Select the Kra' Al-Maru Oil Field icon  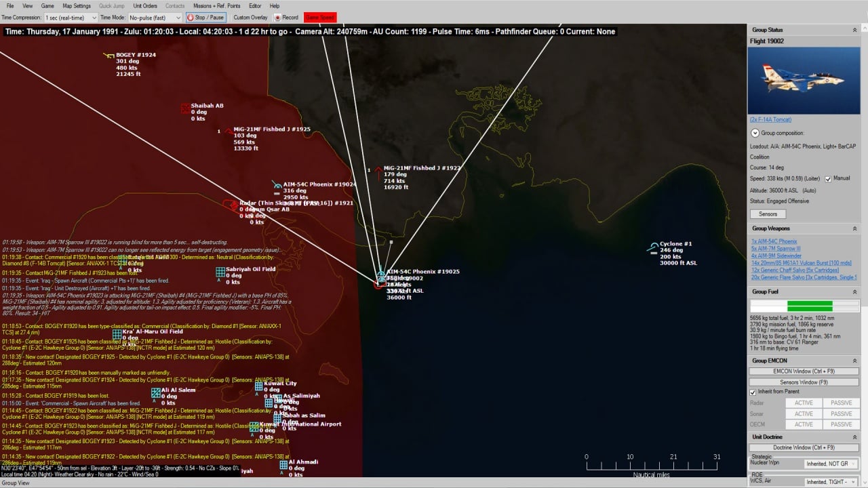117,334
